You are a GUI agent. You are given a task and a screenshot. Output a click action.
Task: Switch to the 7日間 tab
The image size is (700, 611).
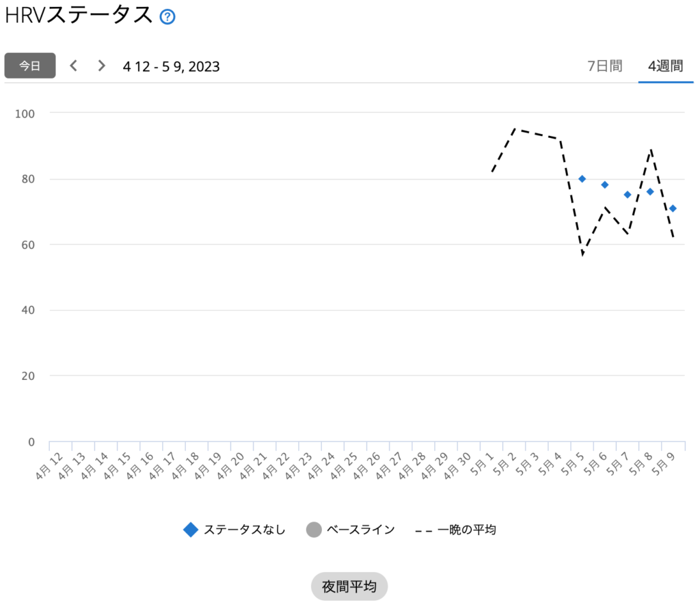[605, 66]
